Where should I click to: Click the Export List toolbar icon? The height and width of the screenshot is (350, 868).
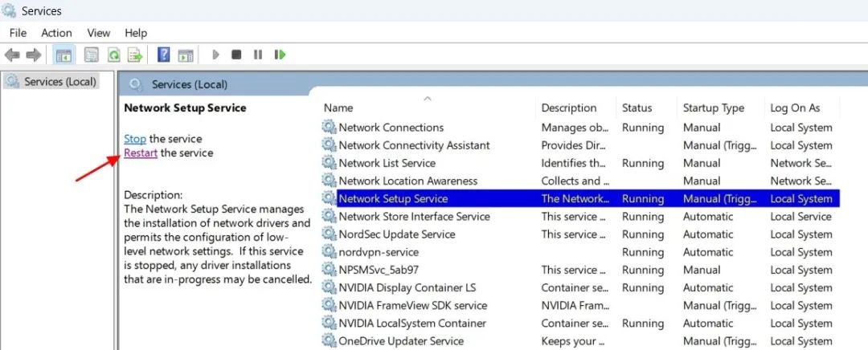pyautogui.click(x=135, y=55)
